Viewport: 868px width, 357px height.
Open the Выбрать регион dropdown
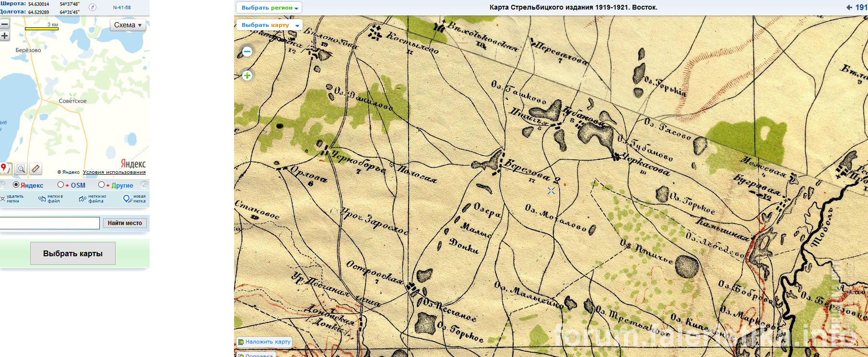point(269,8)
